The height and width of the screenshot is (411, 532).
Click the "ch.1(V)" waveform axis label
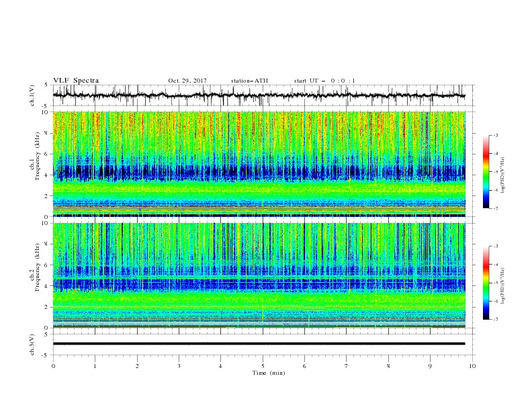[x=32, y=95]
